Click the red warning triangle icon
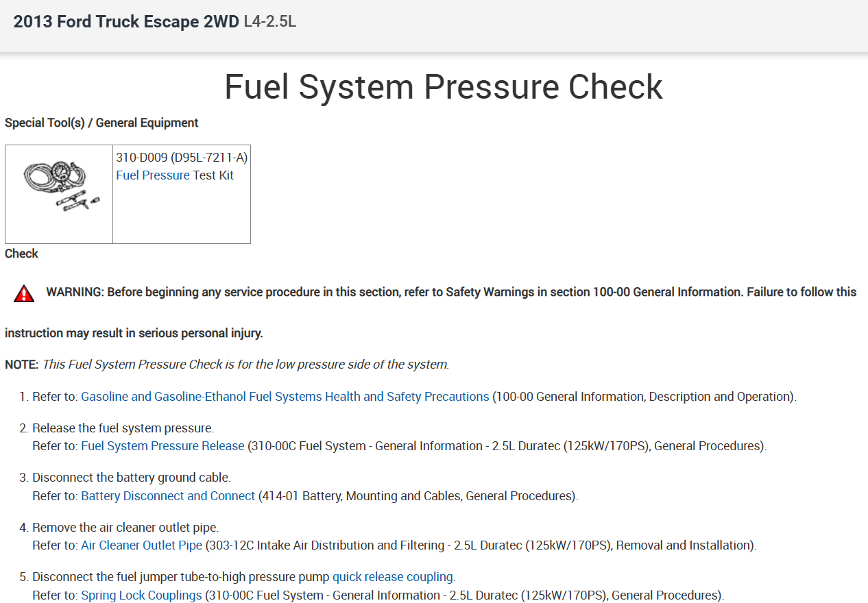This screenshot has height=603, width=868. pos(24,294)
